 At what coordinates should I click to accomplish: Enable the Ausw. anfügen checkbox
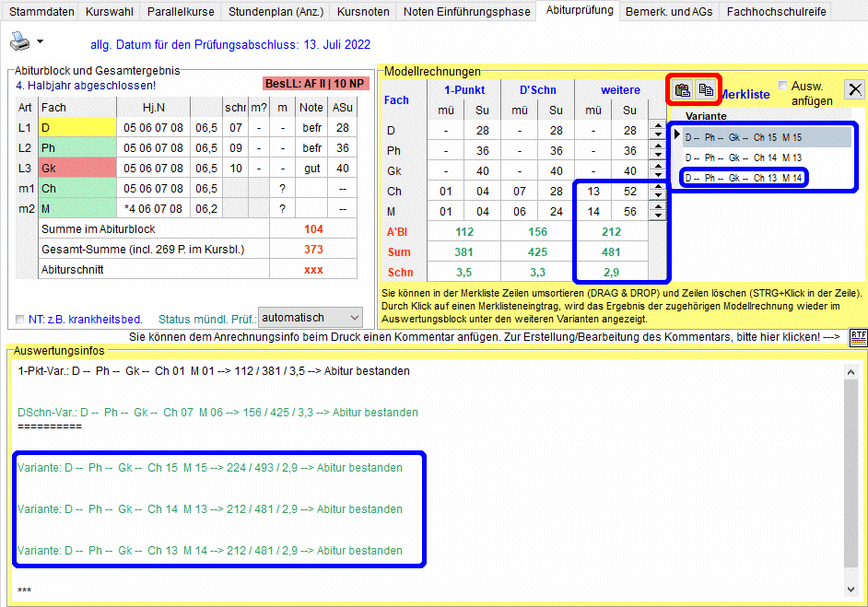click(x=783, y=86)
